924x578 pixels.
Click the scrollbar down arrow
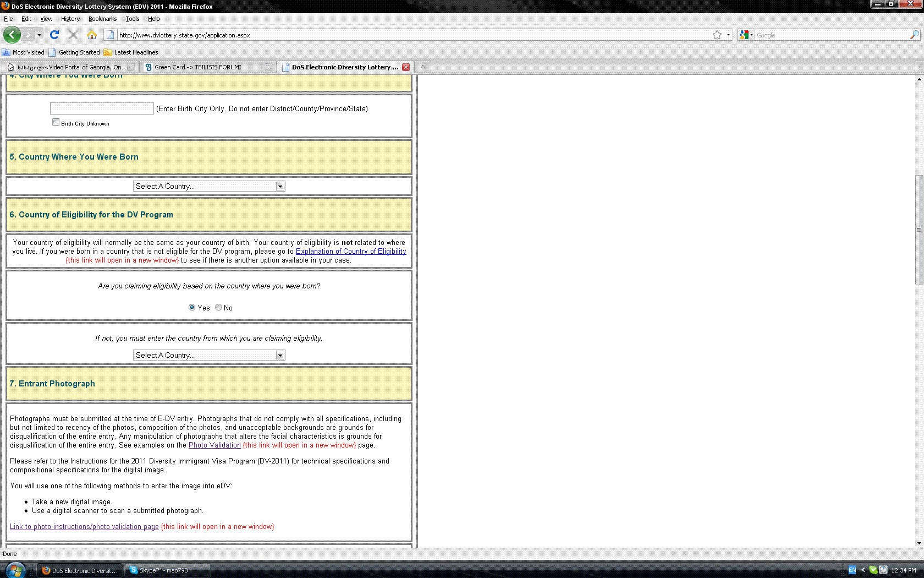click(919, 543)
